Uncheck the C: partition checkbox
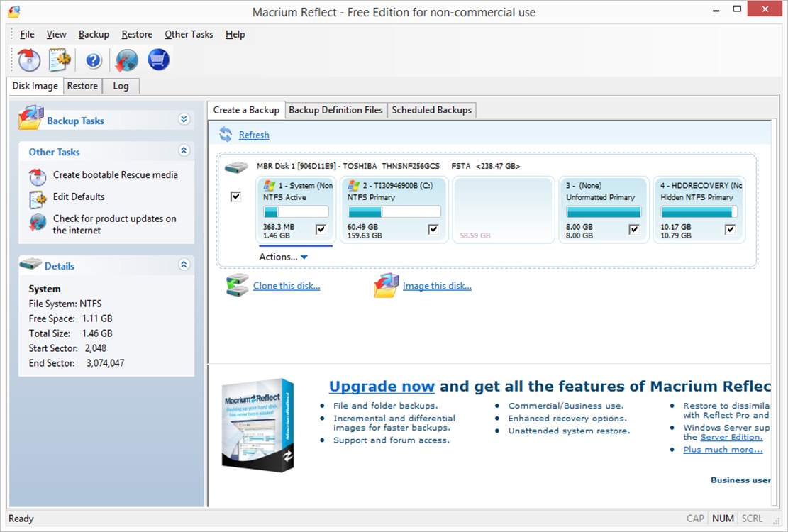The width and height of the screenshot is (788, 532). click(x=433, y=230)
